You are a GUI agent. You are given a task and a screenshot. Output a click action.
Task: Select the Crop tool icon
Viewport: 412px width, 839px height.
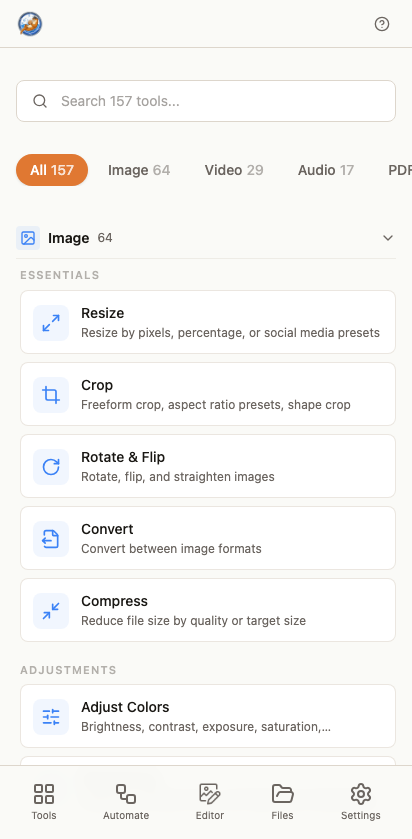[51, 395]
